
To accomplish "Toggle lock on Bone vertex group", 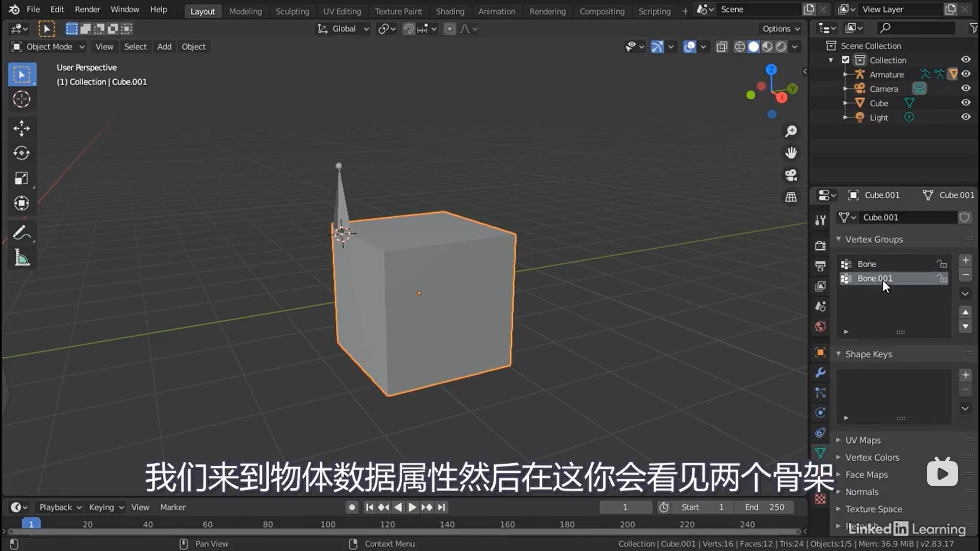I will (x=942, y=264).
